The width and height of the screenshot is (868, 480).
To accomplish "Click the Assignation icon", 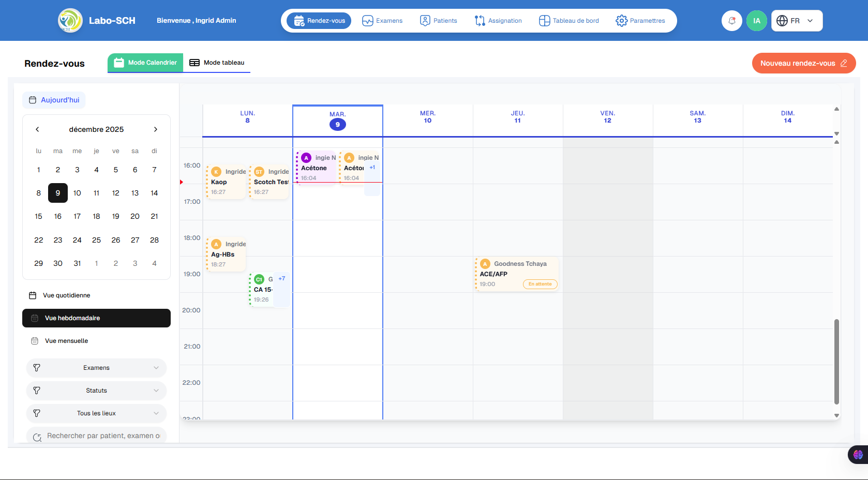I will pyautogui.click(x=478, y=20).
